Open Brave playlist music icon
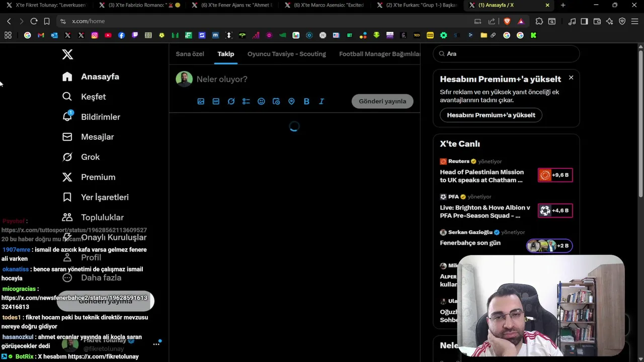This screenshot has height=362, width=644. (x=572, y=21)
